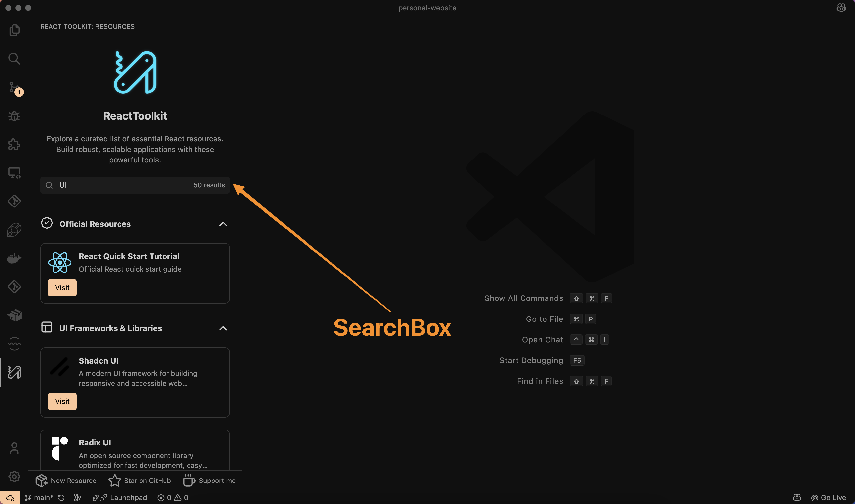The height and width of the screenshot is (504, 855).
Task: Click the React Quick Start Tutorial title
Action: click(x=129, y=256)
